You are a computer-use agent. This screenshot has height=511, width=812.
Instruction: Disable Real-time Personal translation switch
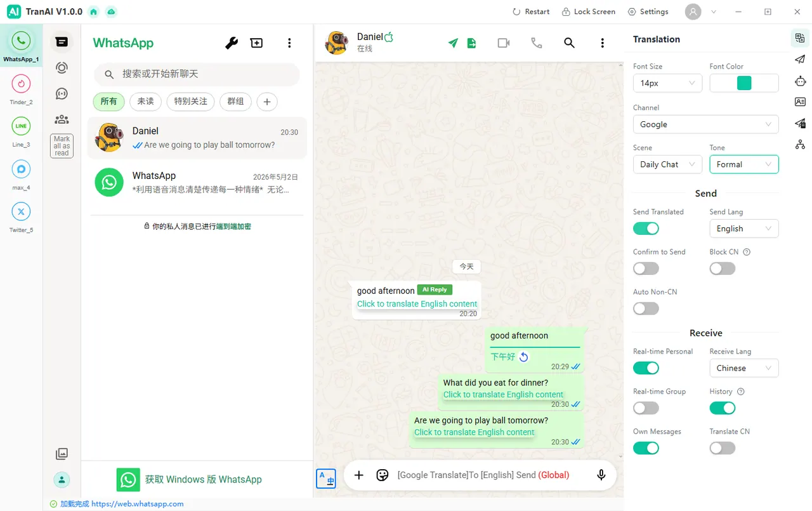[x=646, y=368]
